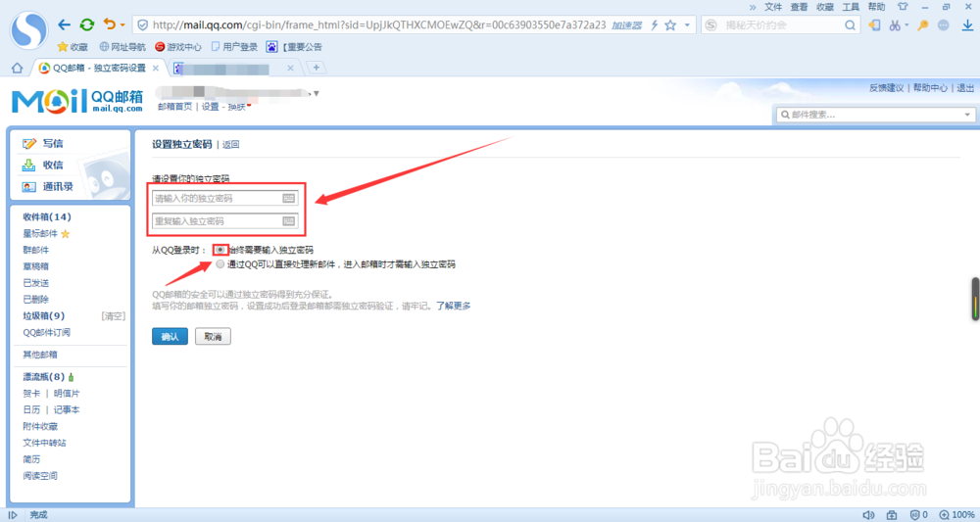
Task: Click the home icon beside the tabs
Action: click(17, 68)
